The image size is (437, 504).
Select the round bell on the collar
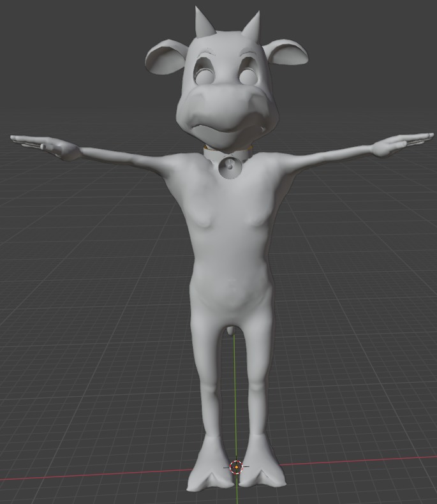[230, 167]
